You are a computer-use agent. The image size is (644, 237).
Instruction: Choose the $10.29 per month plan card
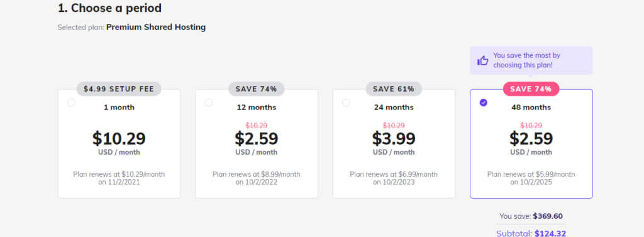tap(119, 144)
